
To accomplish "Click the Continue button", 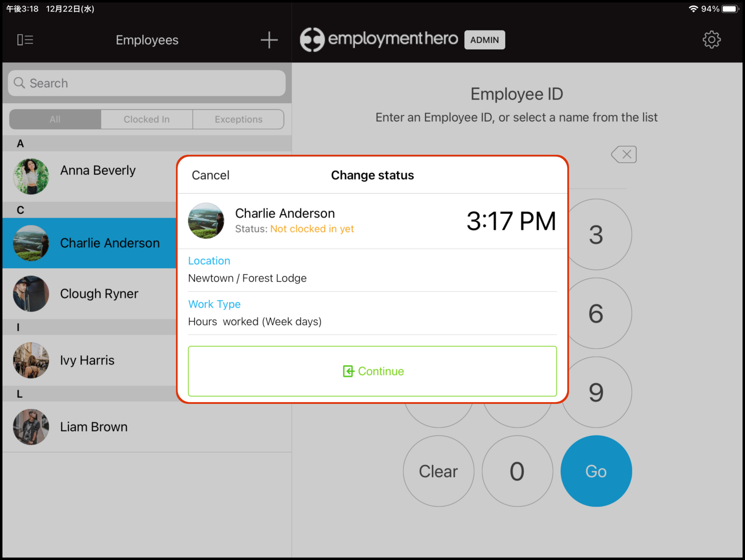I will point(372,371).
